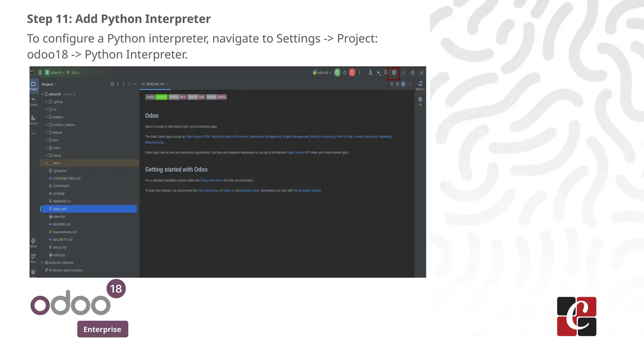Switch to editor-only view mode
Image resolution: width=644 pixels, height=362 pixels.
392,84
